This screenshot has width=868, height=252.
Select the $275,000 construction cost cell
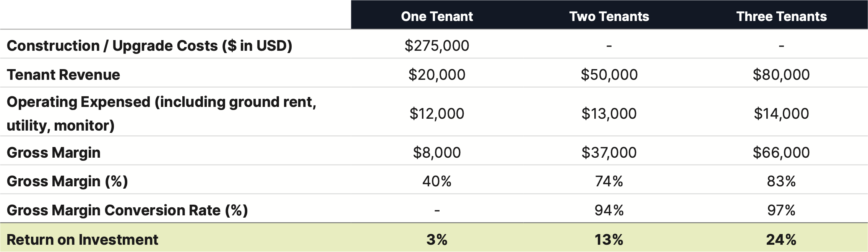pos(437,46)
